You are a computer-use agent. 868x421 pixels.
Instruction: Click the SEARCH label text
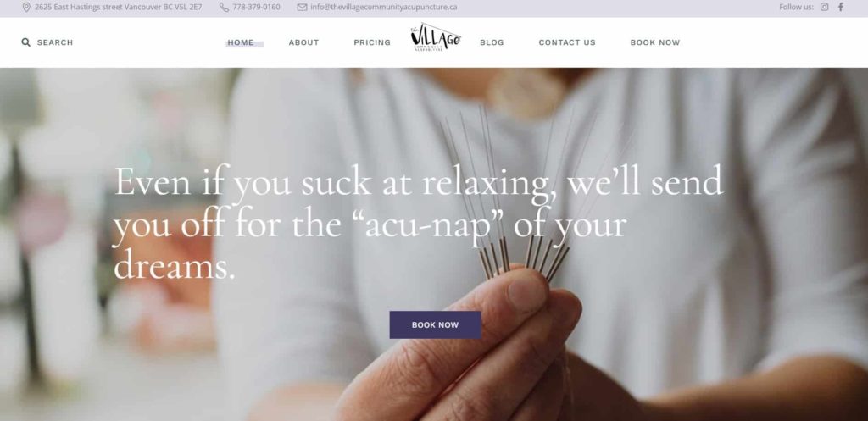click(55, 42)
